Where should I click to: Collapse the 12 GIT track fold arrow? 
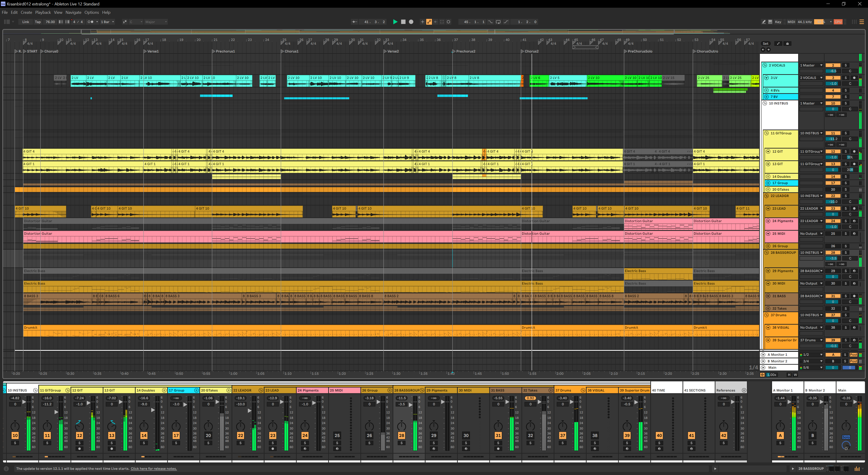(x=768, y=151)
